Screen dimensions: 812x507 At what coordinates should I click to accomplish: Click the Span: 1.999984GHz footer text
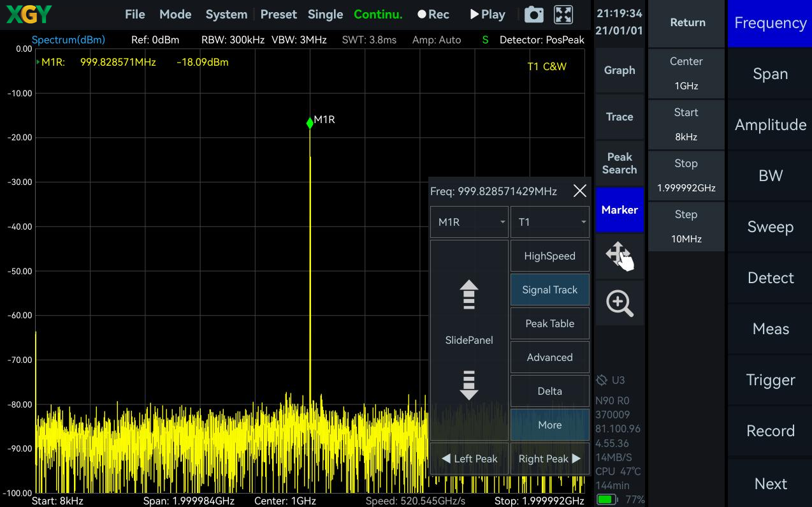[189, 501]
